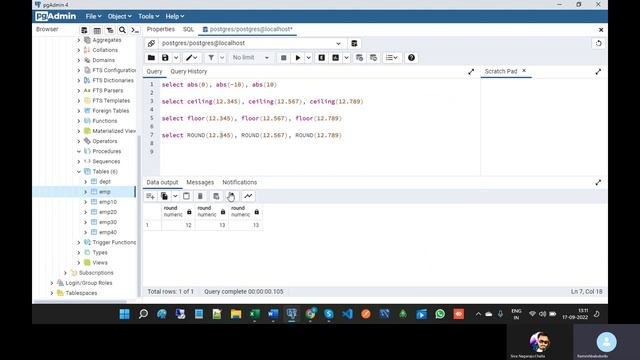Maximize the Data output panel

[x=598, y=182]
